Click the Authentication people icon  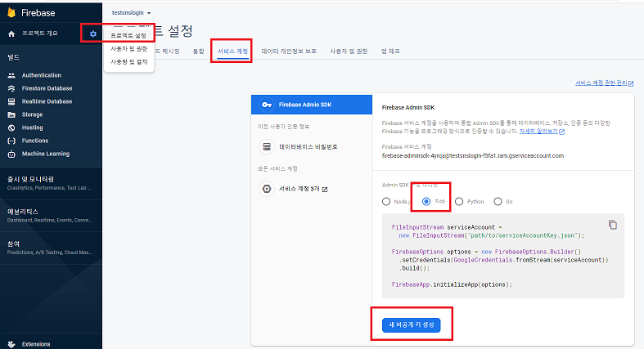11,75
